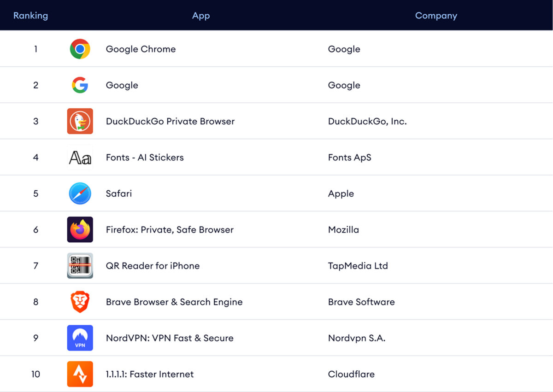This screenshot has height=392, width=553.
Task: Click NordVPN: VPN Fast & Secure text
Action: (170, 338)
